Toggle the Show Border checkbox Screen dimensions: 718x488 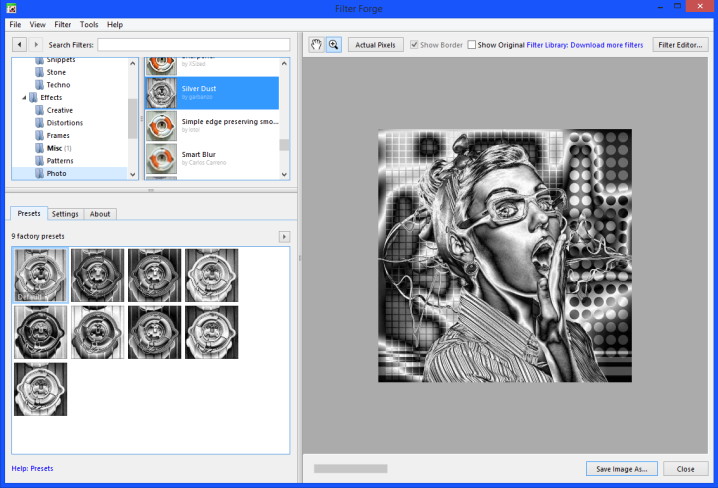click(x=414, y=45)
